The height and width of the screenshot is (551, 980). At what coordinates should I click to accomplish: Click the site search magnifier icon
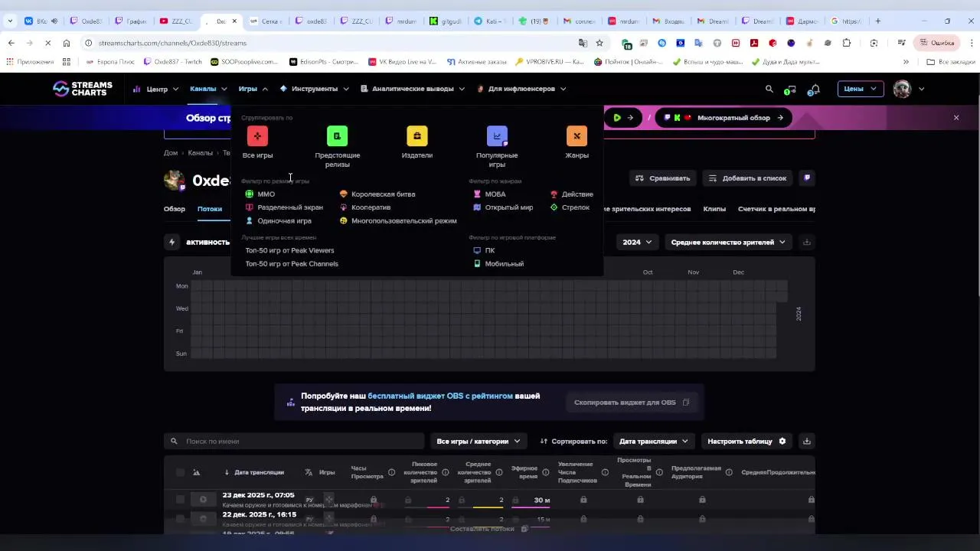[769, 89]
